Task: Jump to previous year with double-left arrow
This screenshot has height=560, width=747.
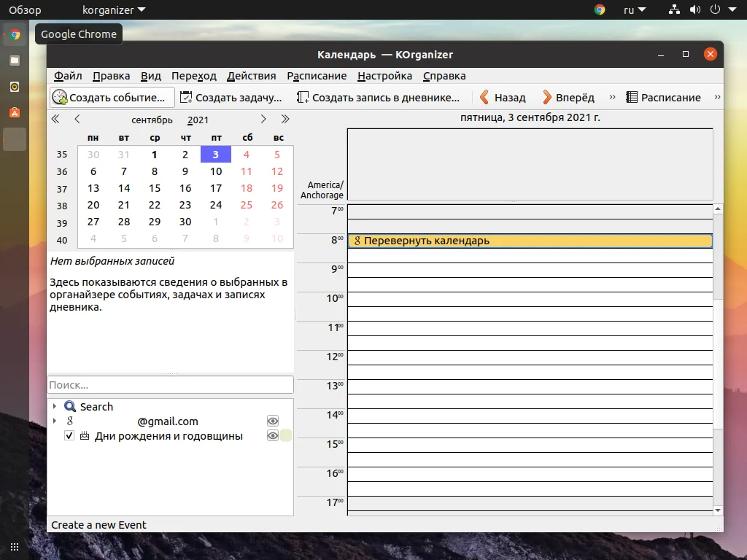Action: click(x=55, y=119)
